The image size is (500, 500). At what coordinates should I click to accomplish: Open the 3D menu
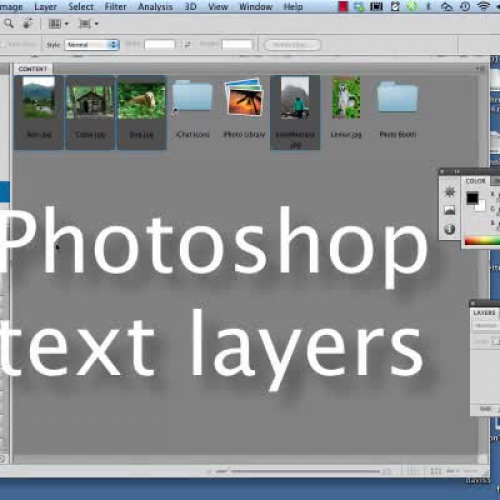tap(190, 7)
